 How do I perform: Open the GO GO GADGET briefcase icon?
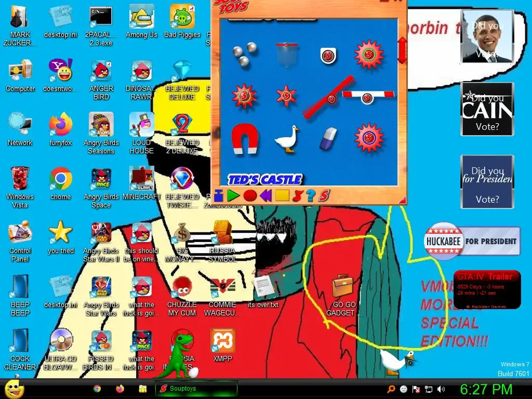point(343,295)
